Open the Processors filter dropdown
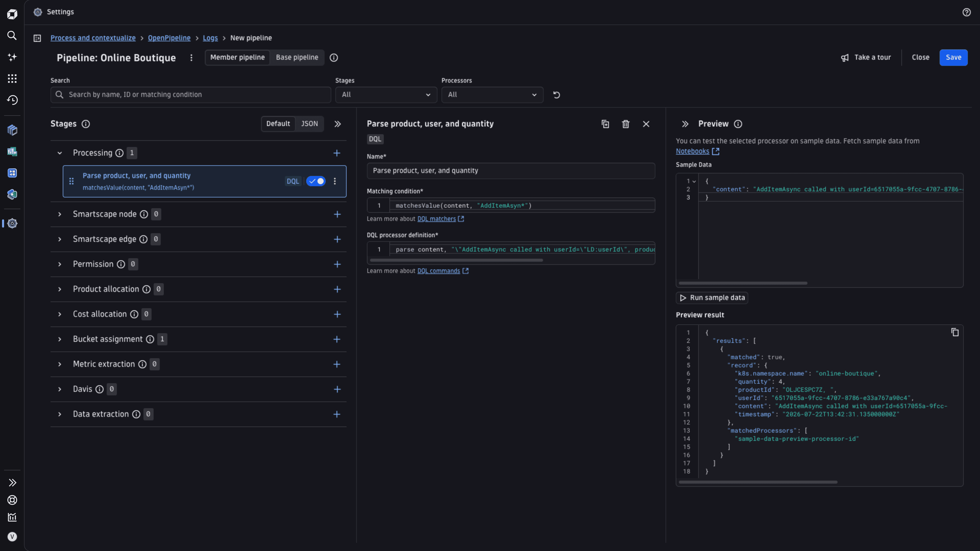980x551 pixels. pyautogui.click(x=492, y=95)
